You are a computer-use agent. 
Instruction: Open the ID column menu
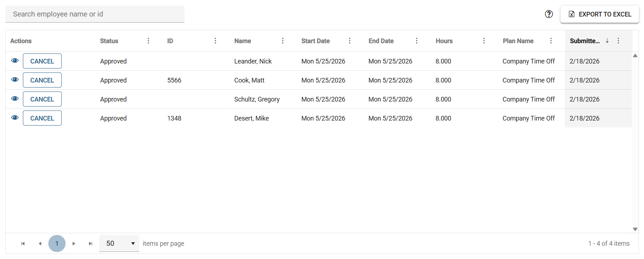pyautogui.click(x=215, y=41)
